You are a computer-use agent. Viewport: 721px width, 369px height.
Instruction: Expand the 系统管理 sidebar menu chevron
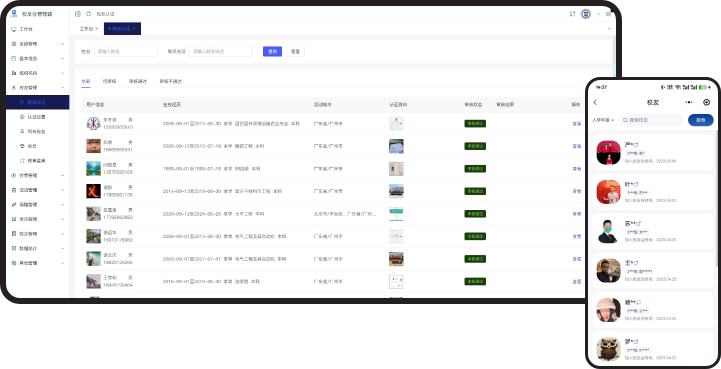63,44
